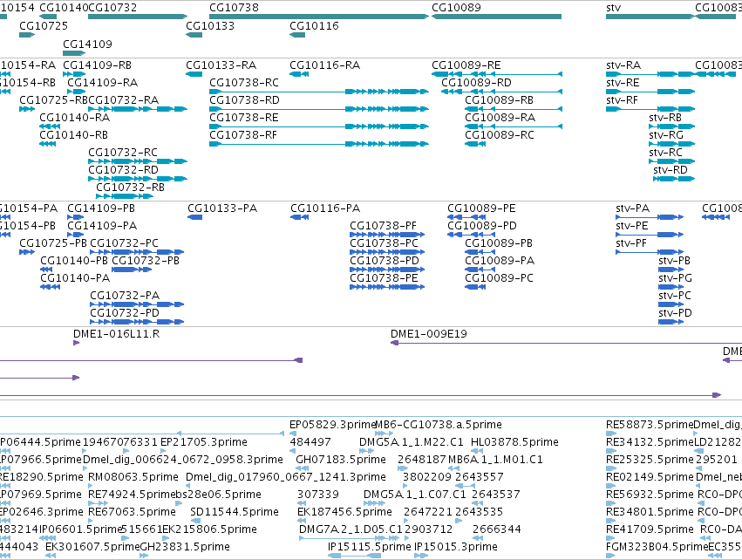Click the CG10133 gene glyph
Viewport: 742px width, 560px height.
[194, 35]
